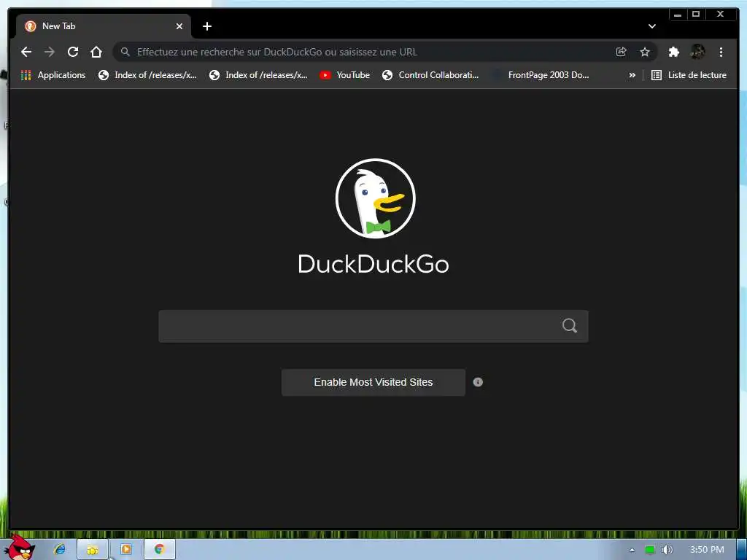Click the green battery tray icon
The image size is (747, 560).
click(650, 550)
